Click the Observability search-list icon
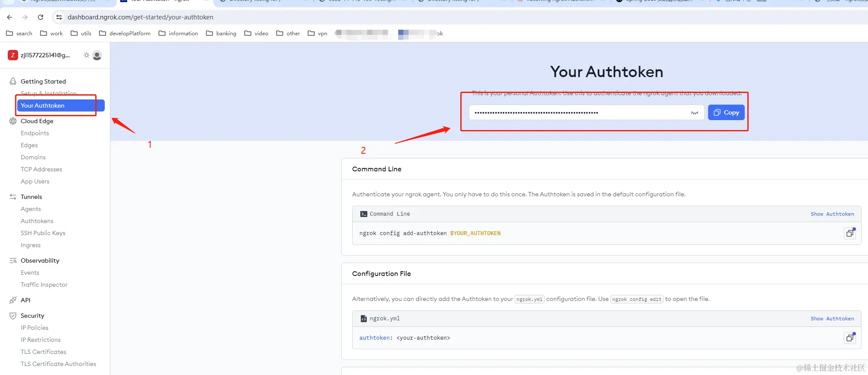This screenshot has height=375, width=868. [13, 260]
